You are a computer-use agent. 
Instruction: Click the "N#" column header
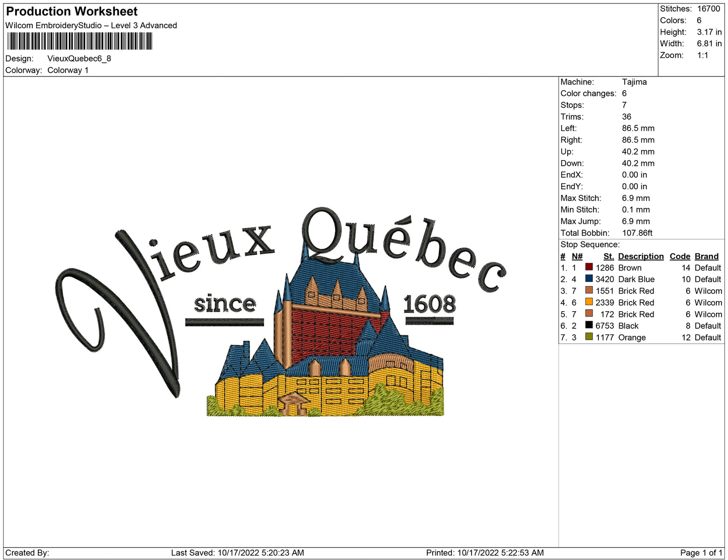(577, 256)
